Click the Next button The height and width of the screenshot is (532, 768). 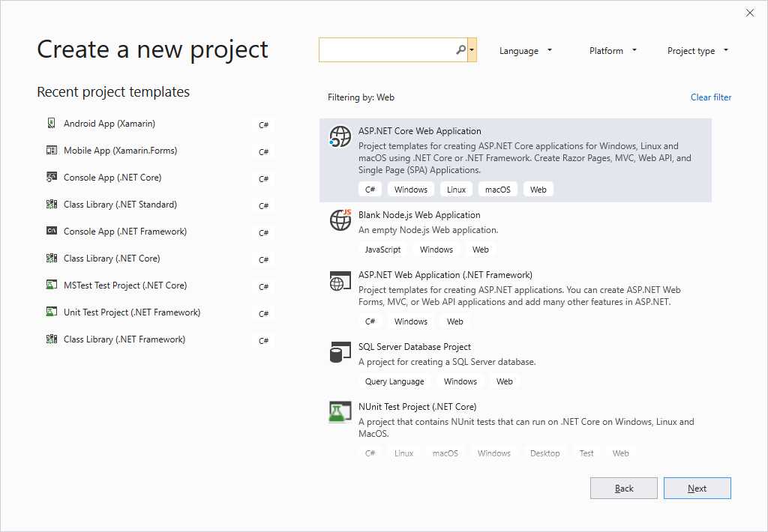[x=697, y=488]
